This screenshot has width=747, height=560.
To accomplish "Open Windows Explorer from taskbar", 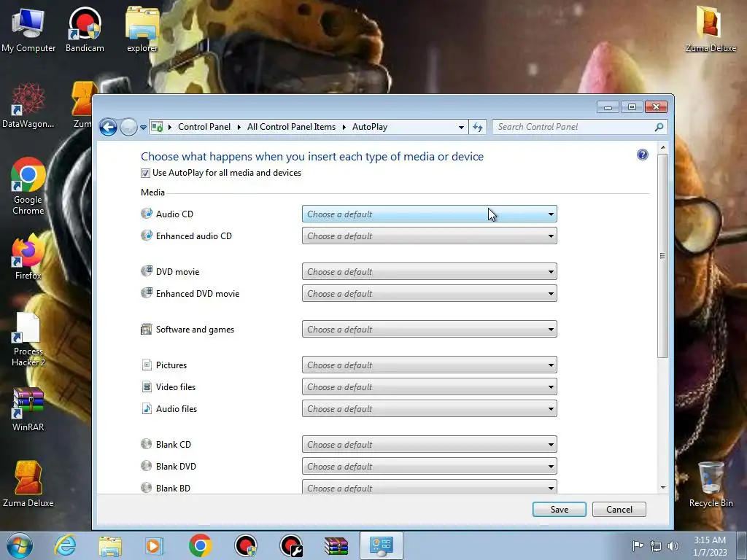I will pos(110,545).
